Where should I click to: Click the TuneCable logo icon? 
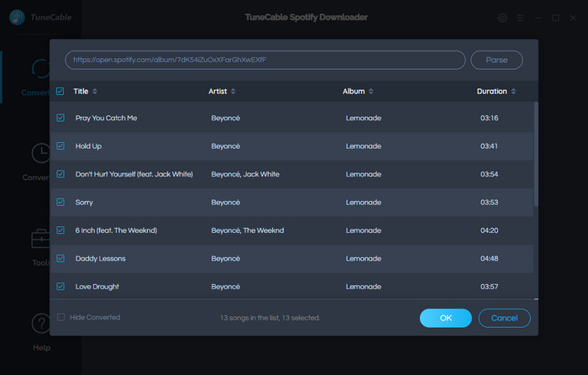click(x=17, y=18)
